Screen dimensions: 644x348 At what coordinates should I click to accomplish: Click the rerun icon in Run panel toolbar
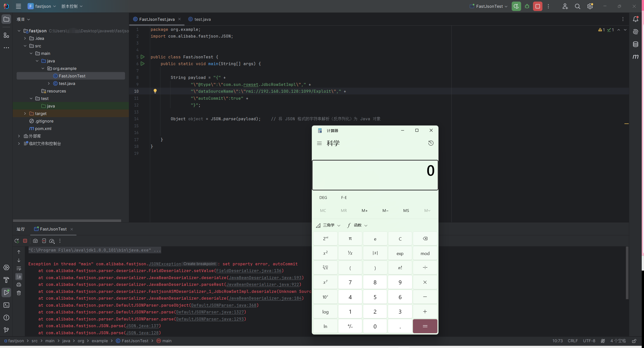[x=17, y=241]
